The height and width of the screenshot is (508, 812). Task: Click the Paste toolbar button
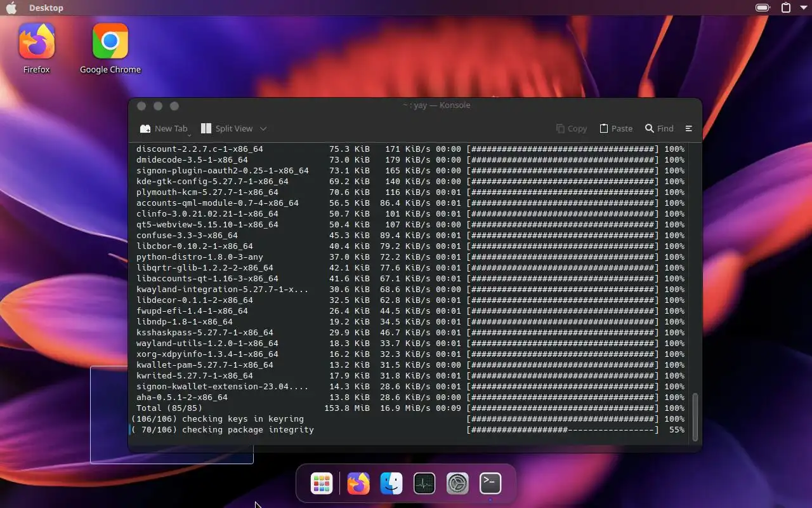click(616, 128)
